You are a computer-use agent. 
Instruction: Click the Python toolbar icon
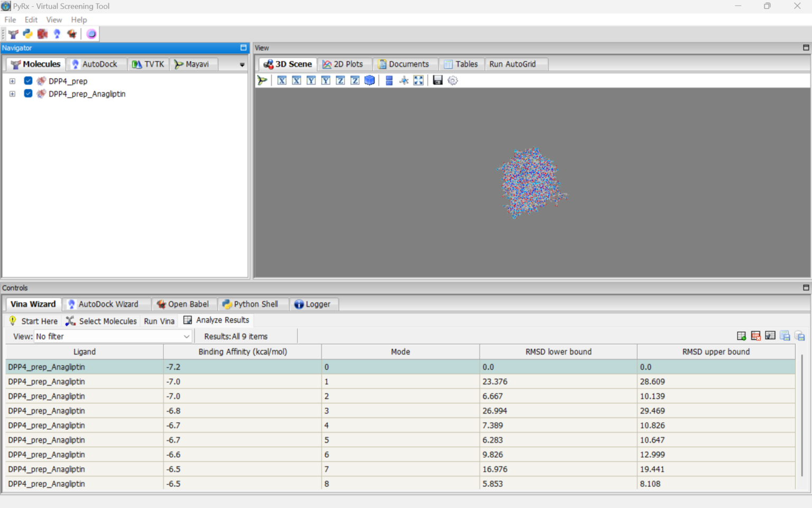[x=27, y=33]
